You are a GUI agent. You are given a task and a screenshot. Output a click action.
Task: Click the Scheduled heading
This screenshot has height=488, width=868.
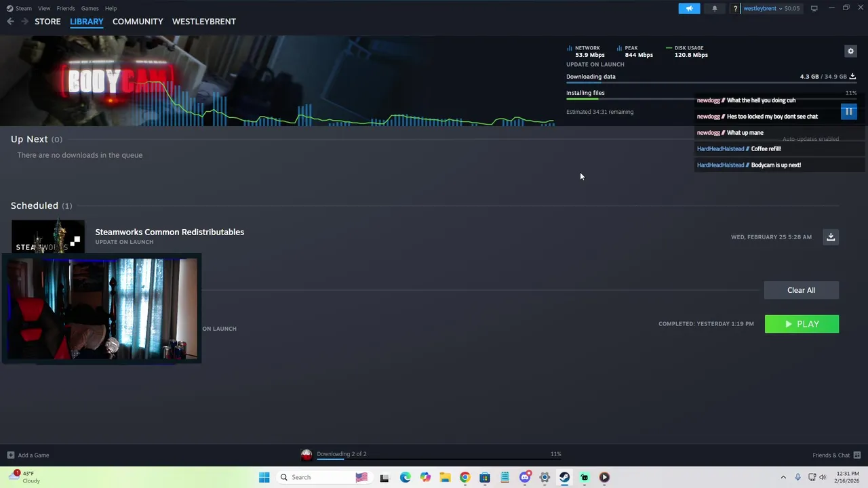pos(34,205)
